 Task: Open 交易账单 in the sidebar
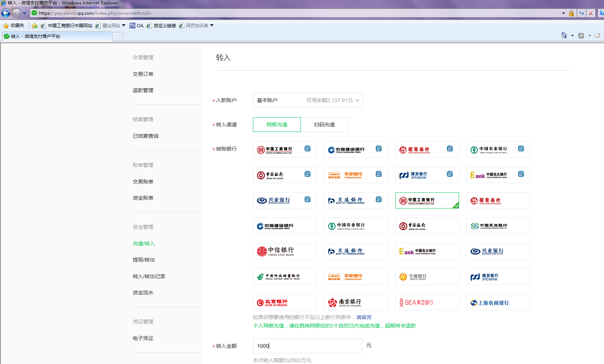(x=143, y=182)
